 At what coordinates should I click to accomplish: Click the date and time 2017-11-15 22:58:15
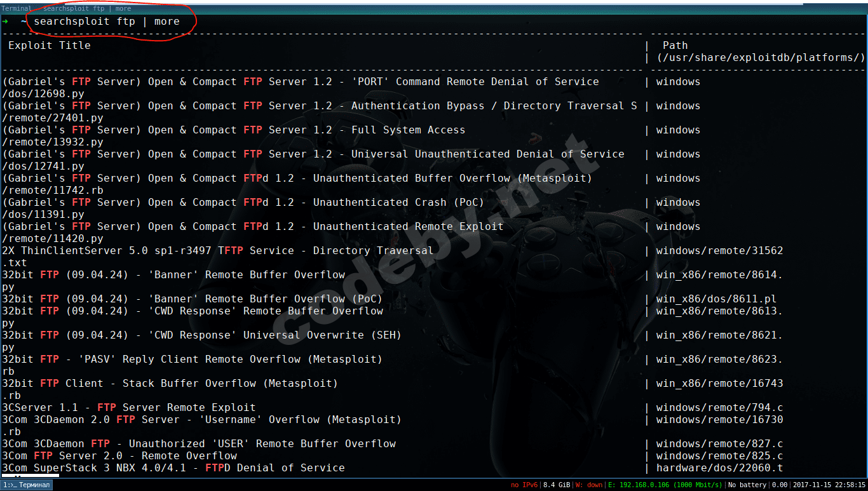829,485
